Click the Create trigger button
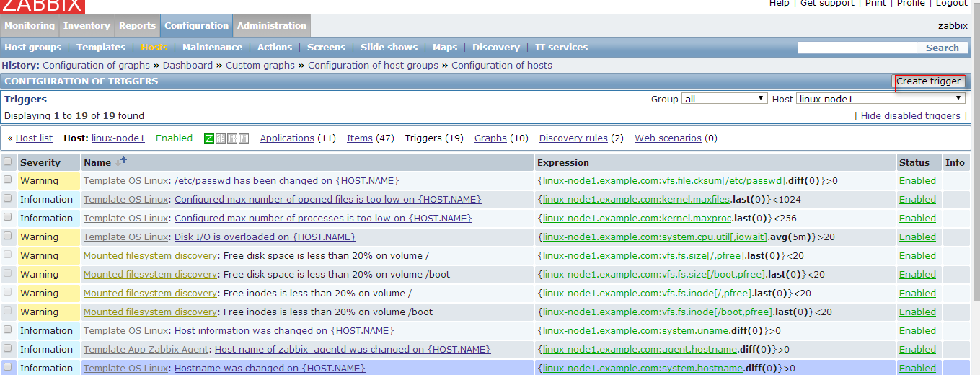The height and width of the screenshot is (375, 980). tap(928, 81)
